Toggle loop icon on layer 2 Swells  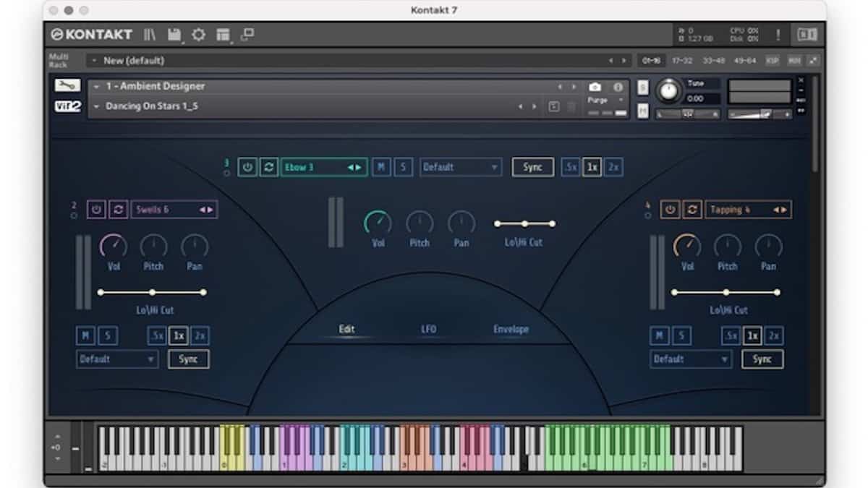(x=118, y=210)
